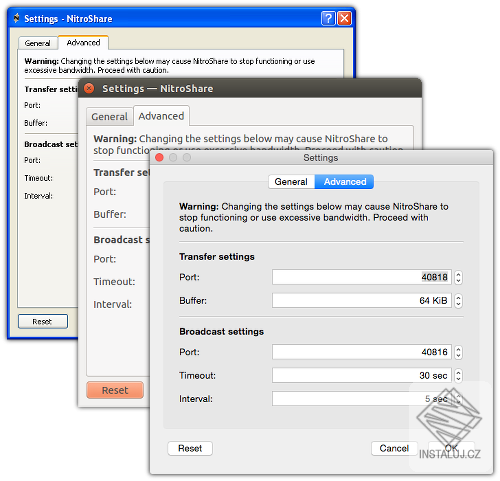Click Cancel button in macOS Settings window
This screenshot has width=500, height=481.
pos(394,448)
